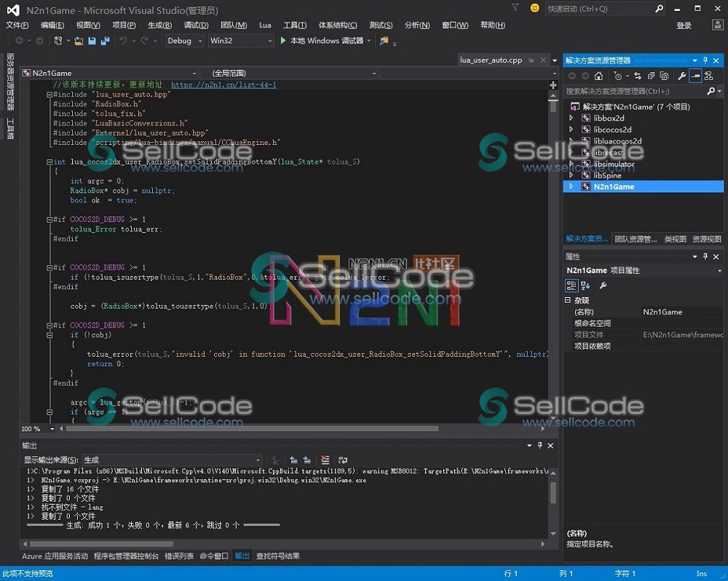Expand the libcocos2d project node
Image resolution: width=728 pixels, height=581 pixels.
pos(571,130)
